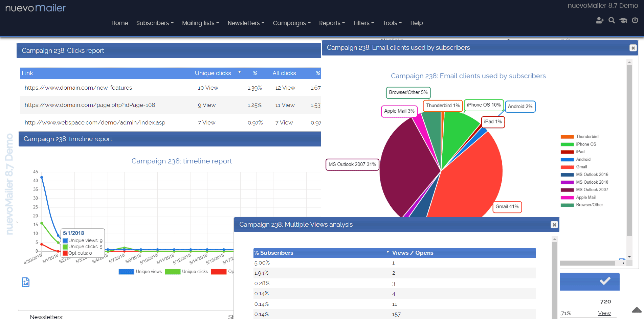Close the Multiple Views analysis panel
Viewport: 644px width, 319px height.
pyautogui.click(x=554, y=225)
